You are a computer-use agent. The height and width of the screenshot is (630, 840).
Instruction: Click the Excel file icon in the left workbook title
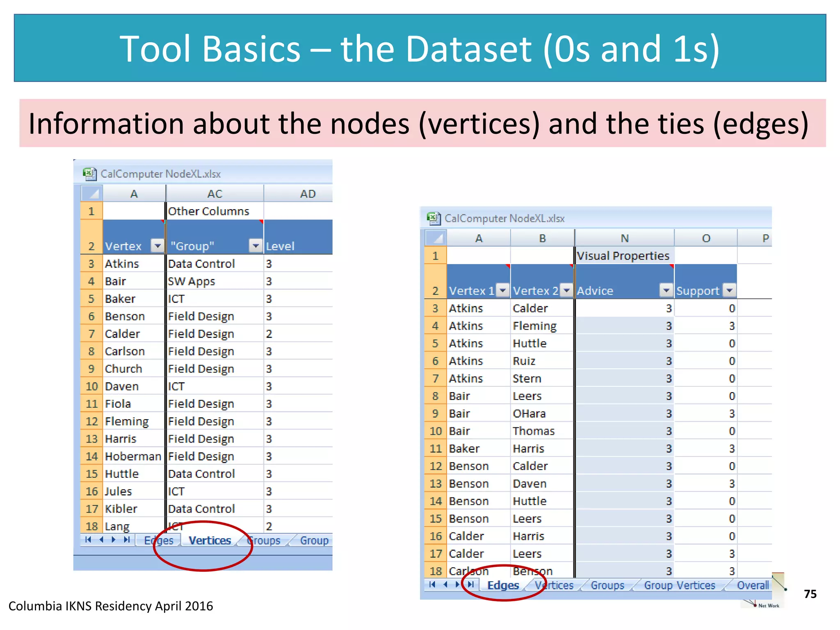tap(89, 174)
